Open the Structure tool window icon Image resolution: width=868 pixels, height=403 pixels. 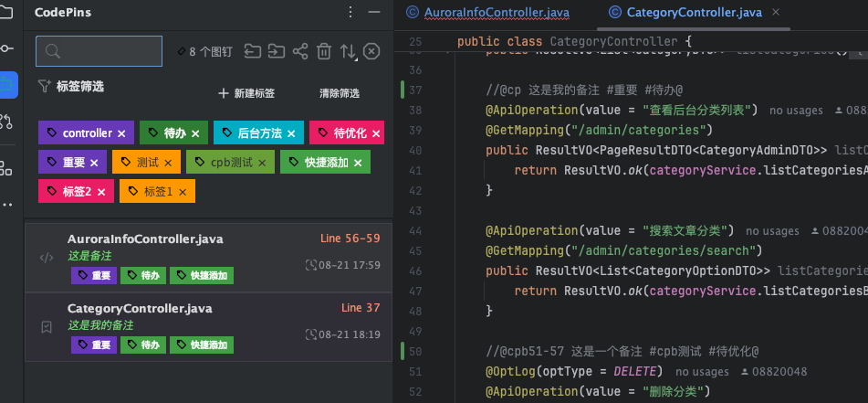pyautogui.click(x=5, y=168)
